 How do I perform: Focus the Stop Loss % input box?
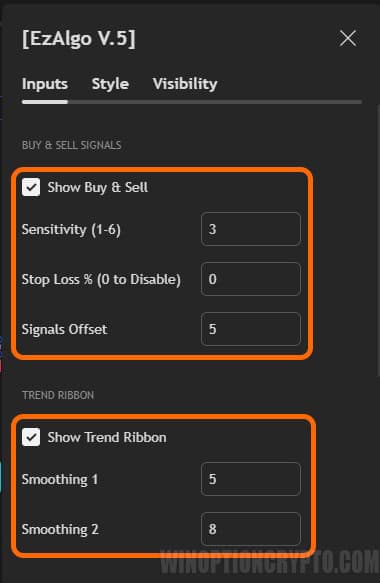(x=251, y=279)
